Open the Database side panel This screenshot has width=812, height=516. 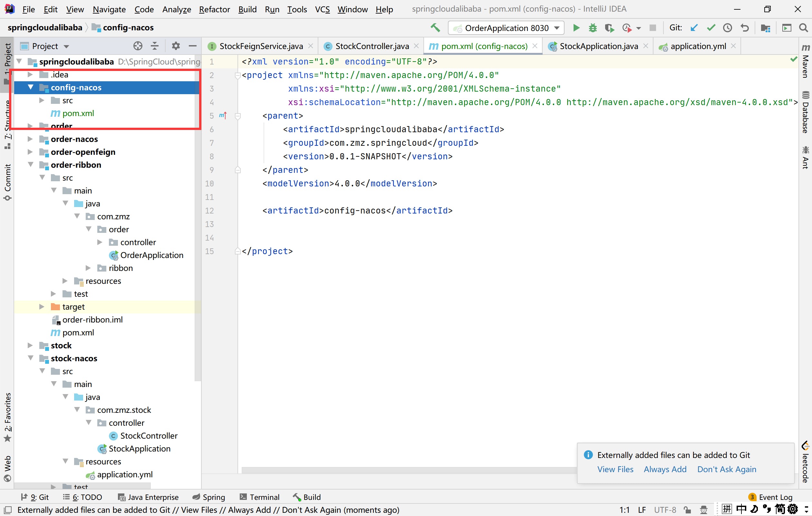coord(806,112)
